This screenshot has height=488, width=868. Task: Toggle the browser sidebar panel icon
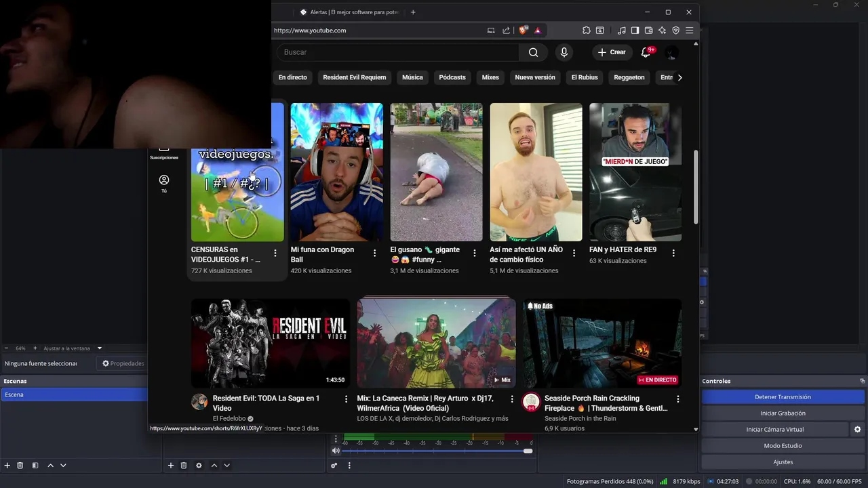tap(635, 30)
